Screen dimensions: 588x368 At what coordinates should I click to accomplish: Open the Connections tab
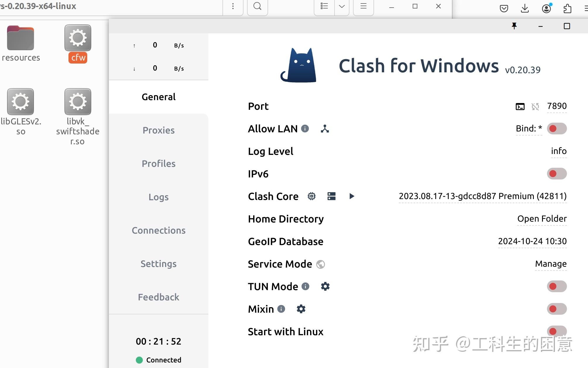tap(158, 230)
